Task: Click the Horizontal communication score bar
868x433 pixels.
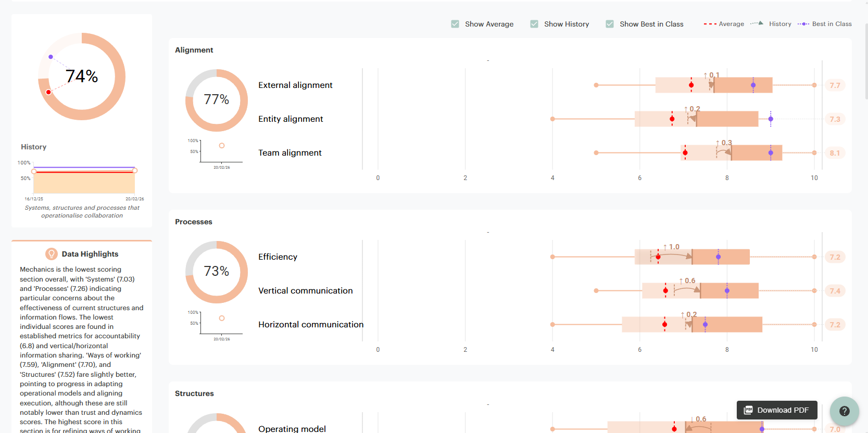Action: click(692, 324)
